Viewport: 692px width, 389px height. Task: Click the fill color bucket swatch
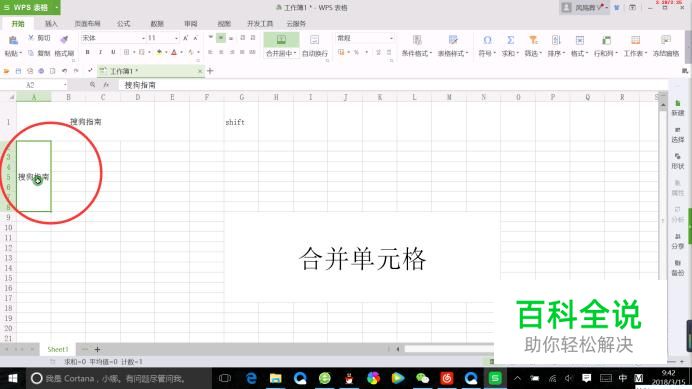point(159,53)
